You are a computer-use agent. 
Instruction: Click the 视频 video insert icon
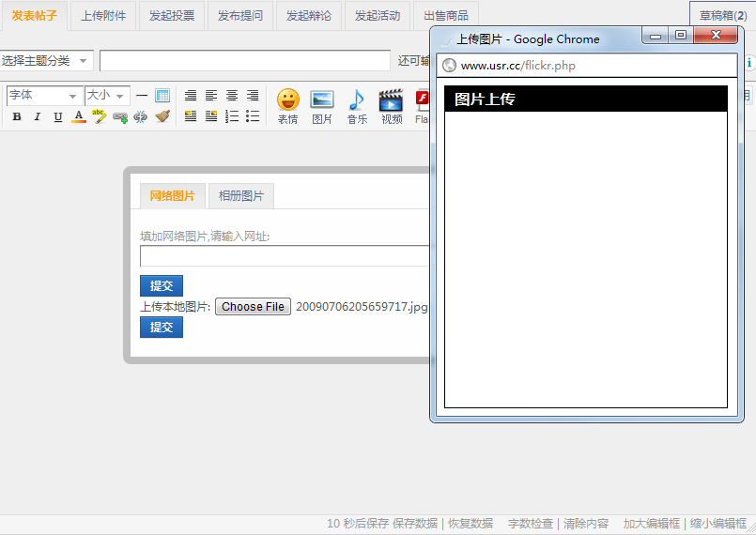(392, 107)
